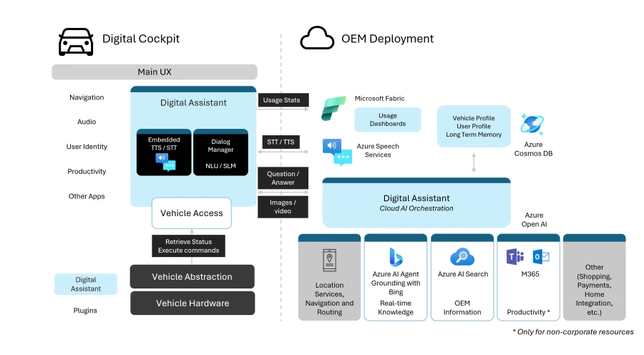644x355 pixels.
Task: Select the Vehicle Abstraction block
Action: pyautogui.click(x=192, y=277)
